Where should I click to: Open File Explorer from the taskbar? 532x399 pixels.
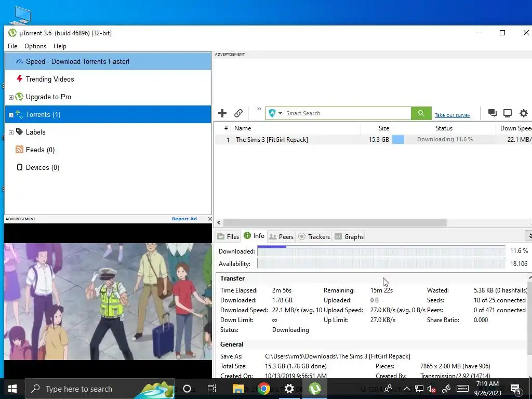[x=238, y=389]
